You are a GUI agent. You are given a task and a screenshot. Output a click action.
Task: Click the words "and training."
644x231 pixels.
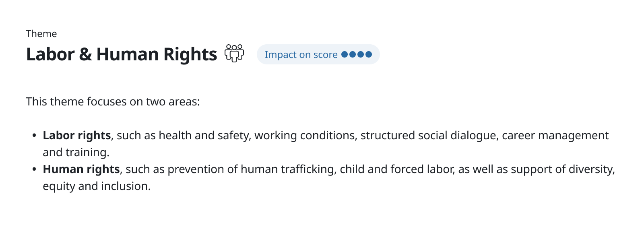click(76, 153)
